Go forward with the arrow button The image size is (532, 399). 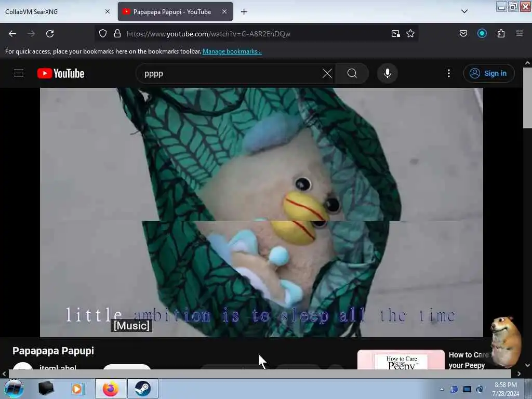[31, 34]
